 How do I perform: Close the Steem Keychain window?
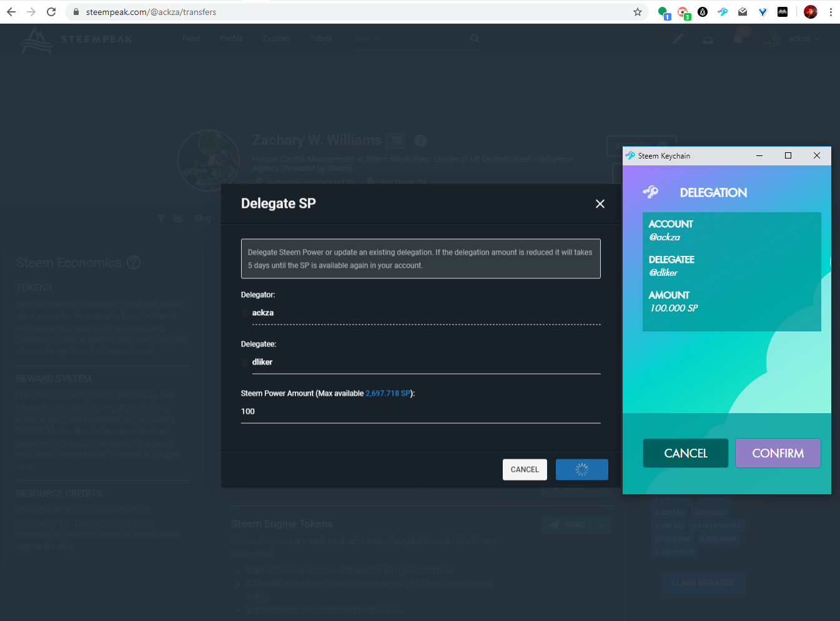817,155
